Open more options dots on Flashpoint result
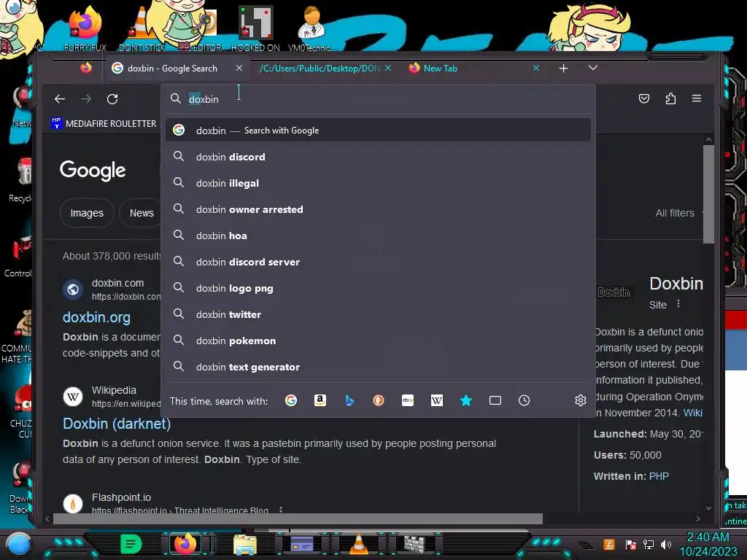This screenshot has width=747, height=560. coord(281,510)
